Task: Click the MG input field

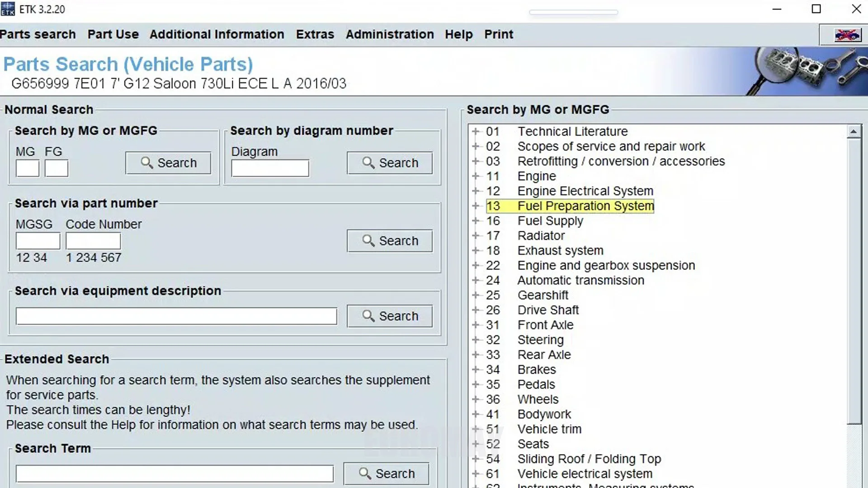Action: pyautogui.click(x=28, y=169)
